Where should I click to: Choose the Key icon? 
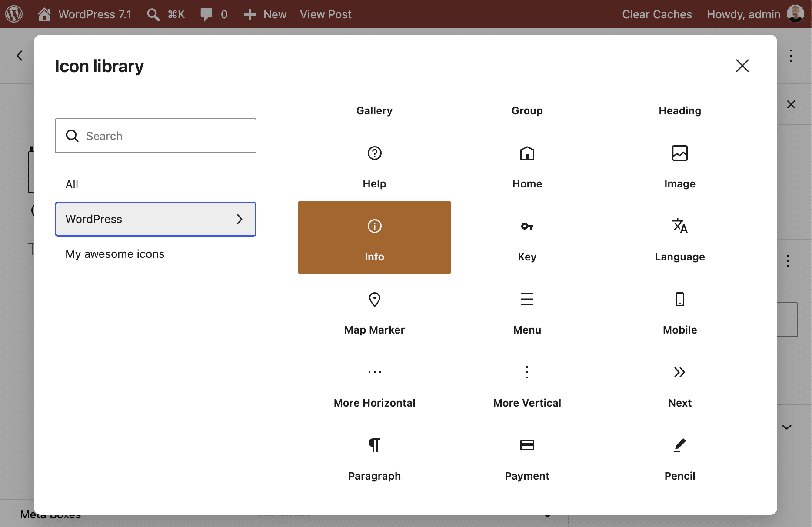(x=527, y=237)
